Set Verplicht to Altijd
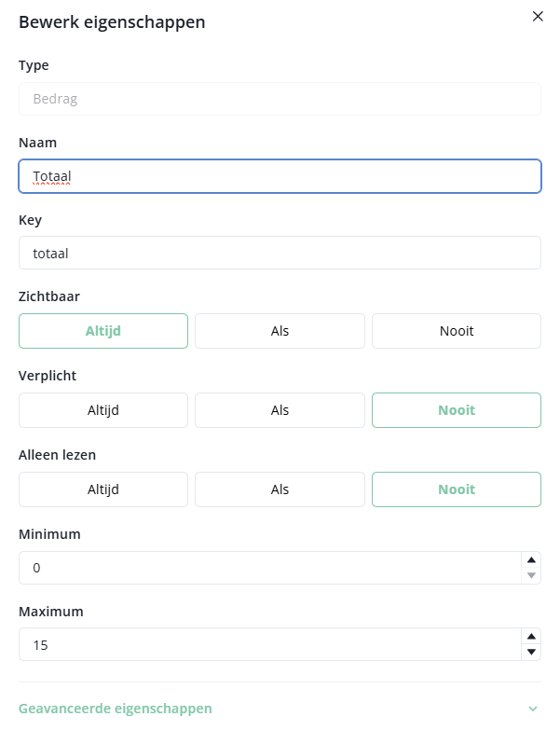Screen dimensions: 560x730 click(x=103, y=410)
